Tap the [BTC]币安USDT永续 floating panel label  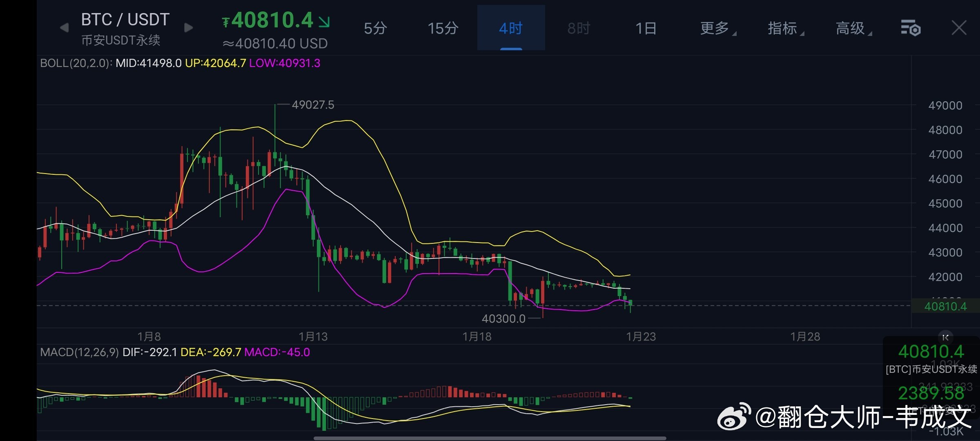(931, 369)
